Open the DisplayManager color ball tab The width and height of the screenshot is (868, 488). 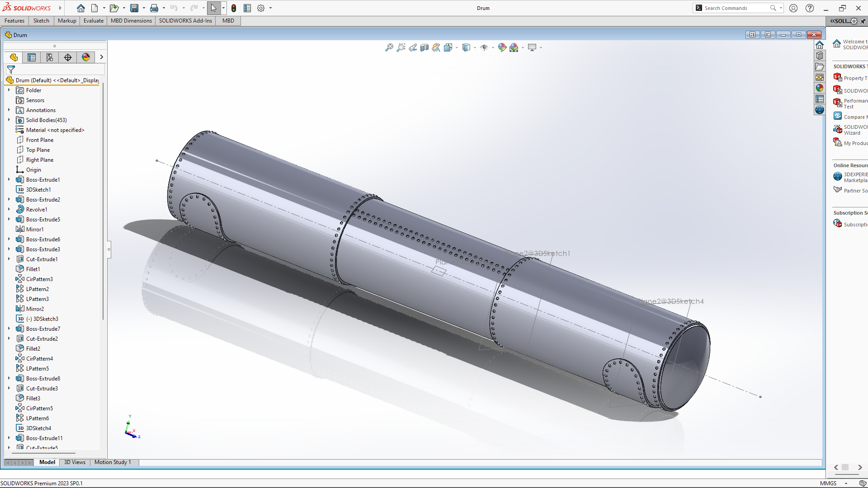[x=86, y=57]
